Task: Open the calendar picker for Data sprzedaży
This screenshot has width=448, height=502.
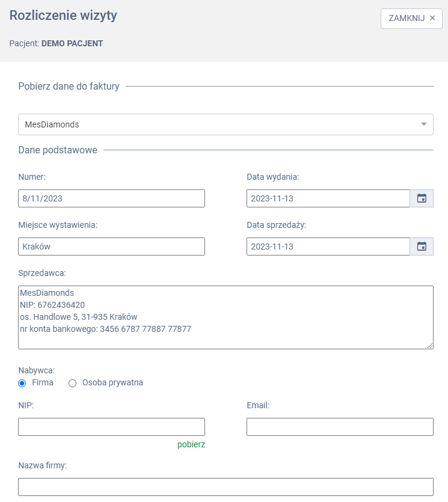Action: 422,246
